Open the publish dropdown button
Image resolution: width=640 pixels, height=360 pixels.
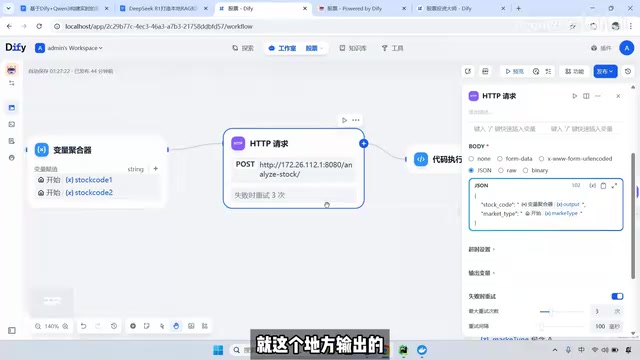click(605, 71)
